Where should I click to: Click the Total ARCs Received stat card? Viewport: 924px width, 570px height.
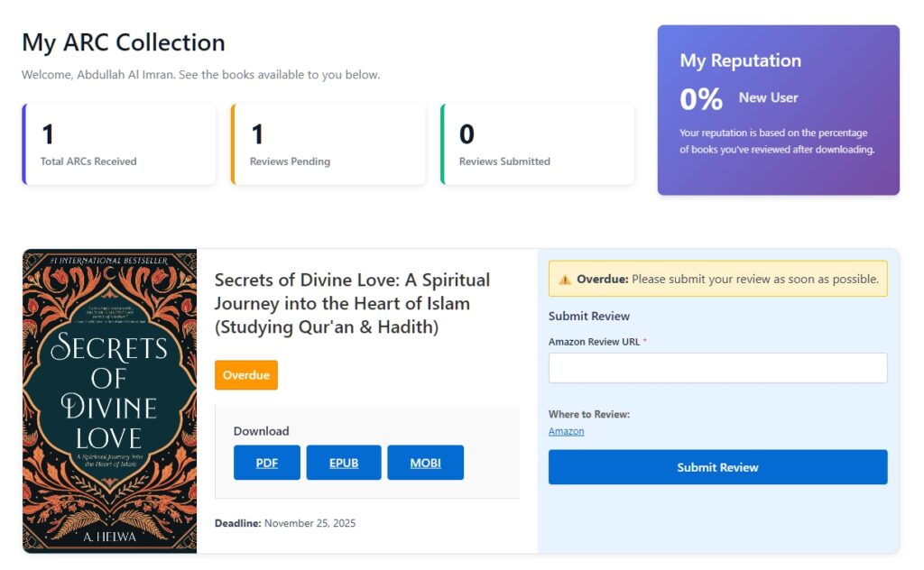click(x=118, y=143)
